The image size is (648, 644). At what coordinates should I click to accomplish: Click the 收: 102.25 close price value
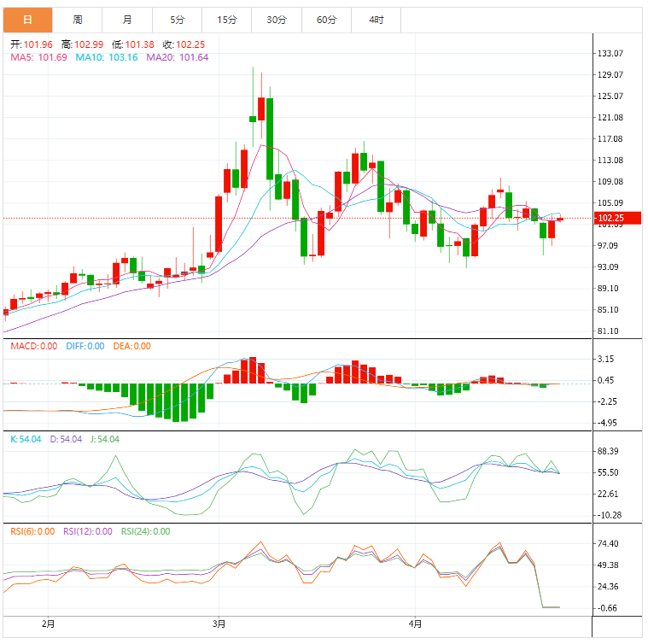[184, 44]
